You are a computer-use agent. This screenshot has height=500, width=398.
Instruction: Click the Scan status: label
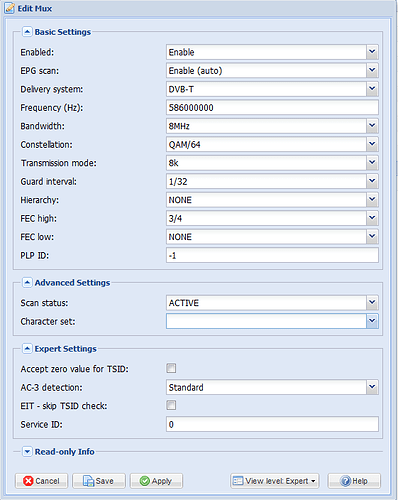point(44,303)
